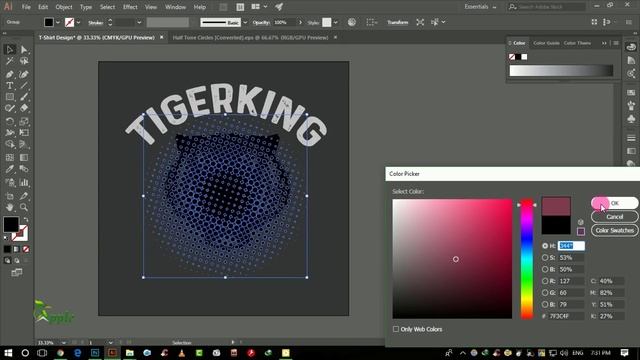Enable the Only Web Colors checkbox
Image resolution: width=640 pixels, height=360 pixels.
tap(396, 329)
